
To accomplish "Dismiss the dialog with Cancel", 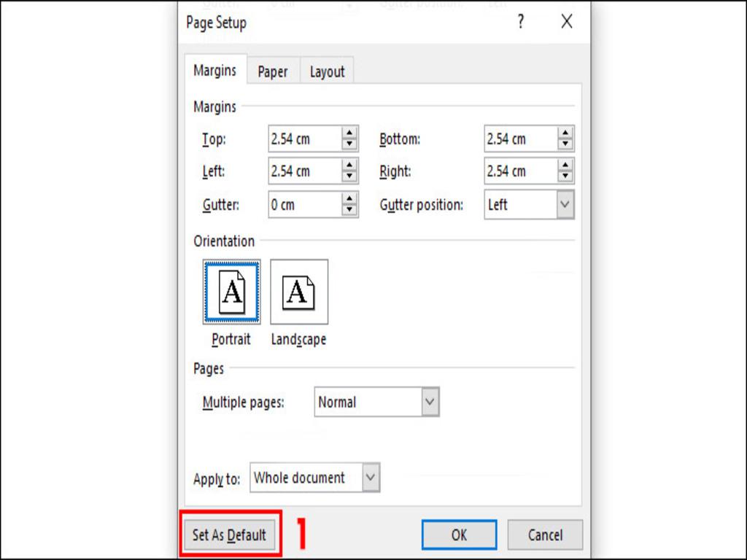I will [x=545, y=534].
